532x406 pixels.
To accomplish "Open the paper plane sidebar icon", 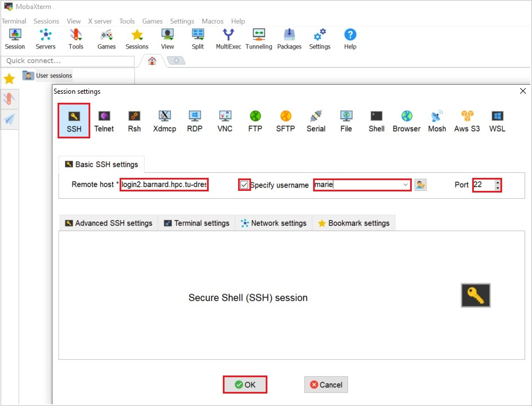I will [9, 119].
